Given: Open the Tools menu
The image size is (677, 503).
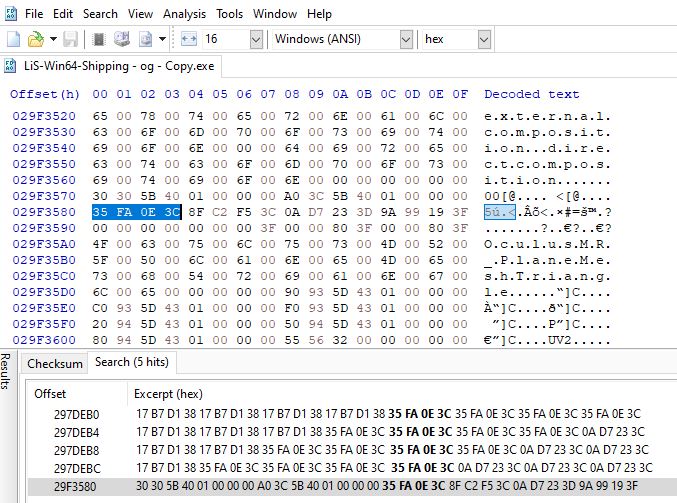Looking at the screenshot, I should click(230, 14).
